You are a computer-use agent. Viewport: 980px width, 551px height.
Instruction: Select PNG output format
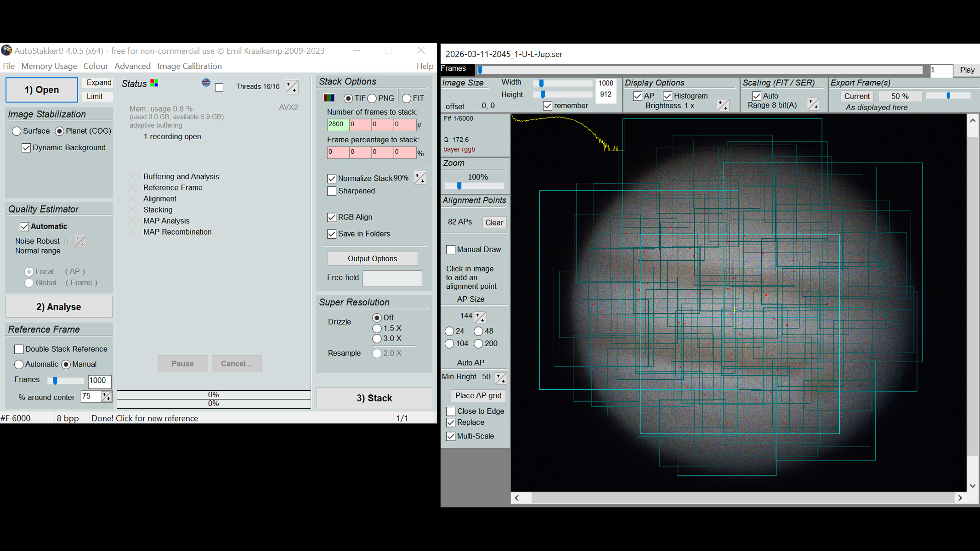point(372,98)
